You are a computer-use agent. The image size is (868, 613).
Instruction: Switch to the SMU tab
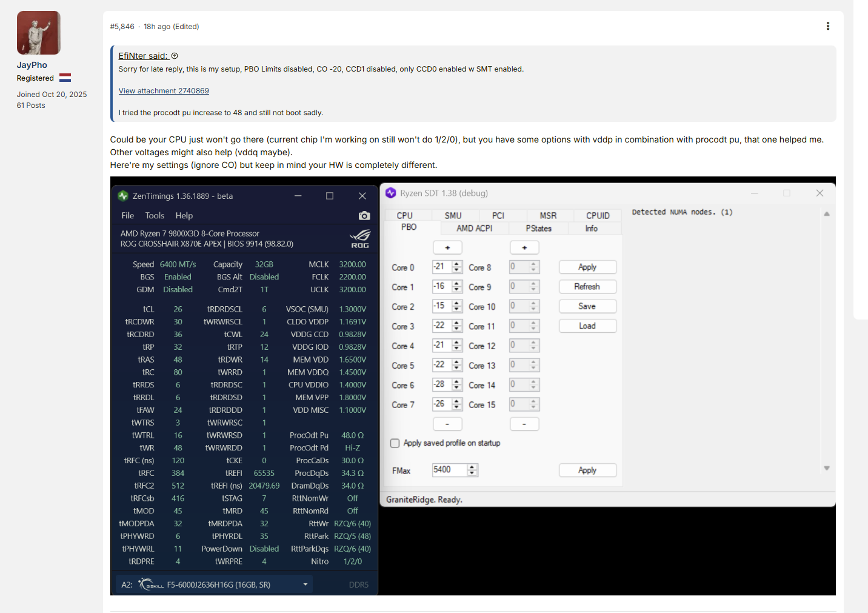[x=453, y=216]
